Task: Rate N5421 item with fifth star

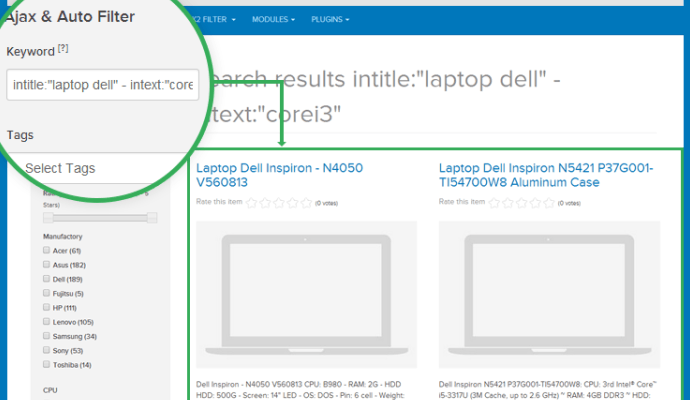Action: pyautogui.click(x=549, y=203)
